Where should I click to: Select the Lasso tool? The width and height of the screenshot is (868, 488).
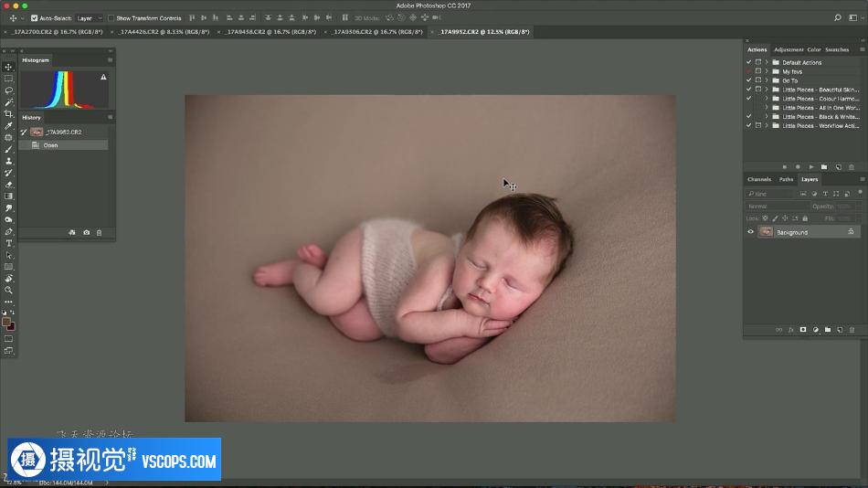tap(8, 90)
